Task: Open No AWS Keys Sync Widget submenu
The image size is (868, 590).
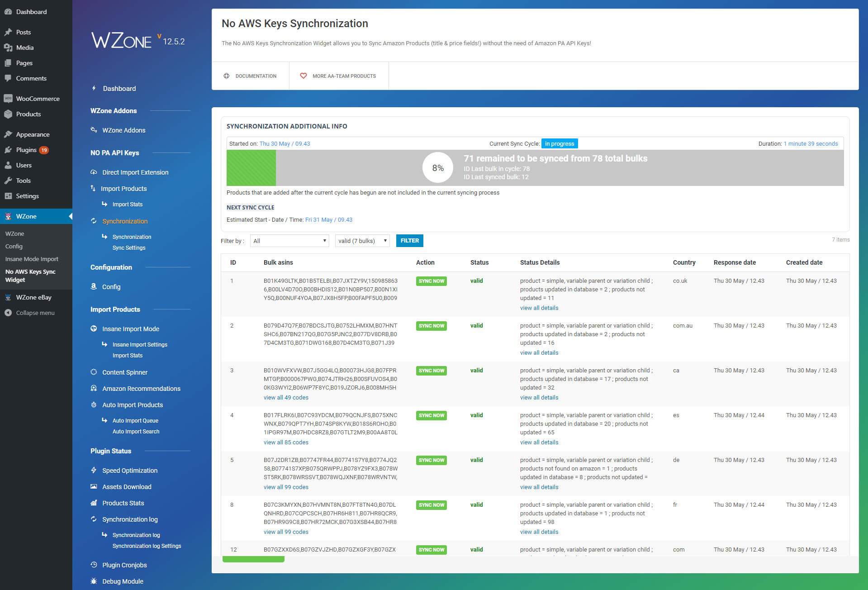Action: click(x=30, y=276)
